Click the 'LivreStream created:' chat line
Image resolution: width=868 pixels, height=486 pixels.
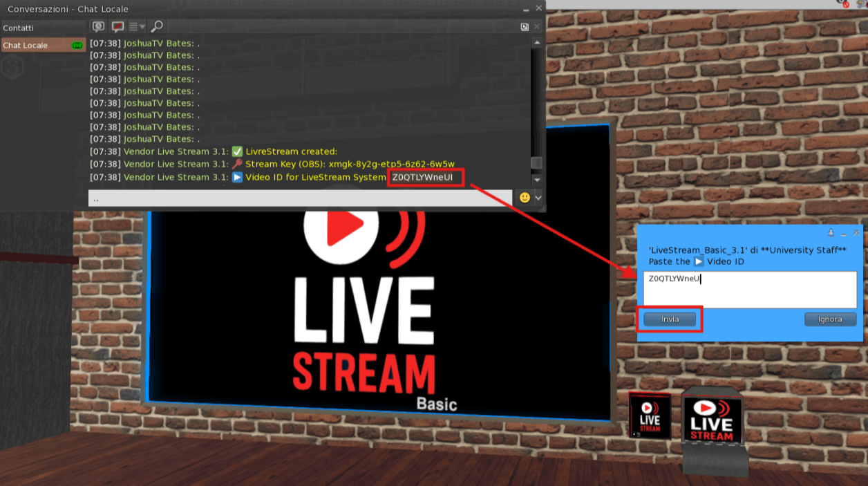click(x=291, y=151)
